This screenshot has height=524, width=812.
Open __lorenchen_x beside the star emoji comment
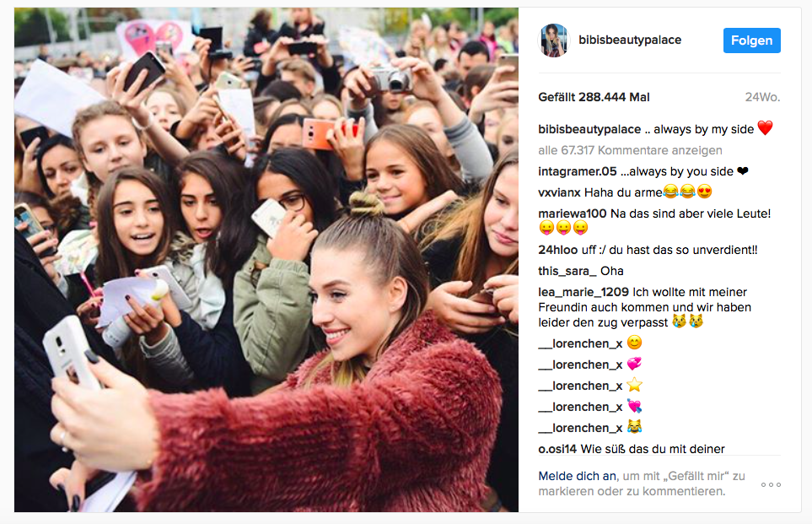(580, 386)
